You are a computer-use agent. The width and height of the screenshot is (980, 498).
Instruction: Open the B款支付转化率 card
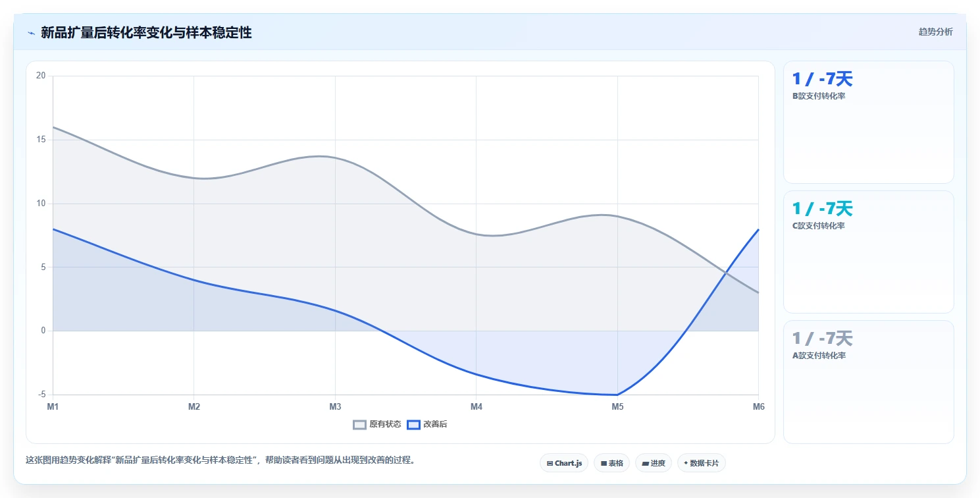click(868, 122)
